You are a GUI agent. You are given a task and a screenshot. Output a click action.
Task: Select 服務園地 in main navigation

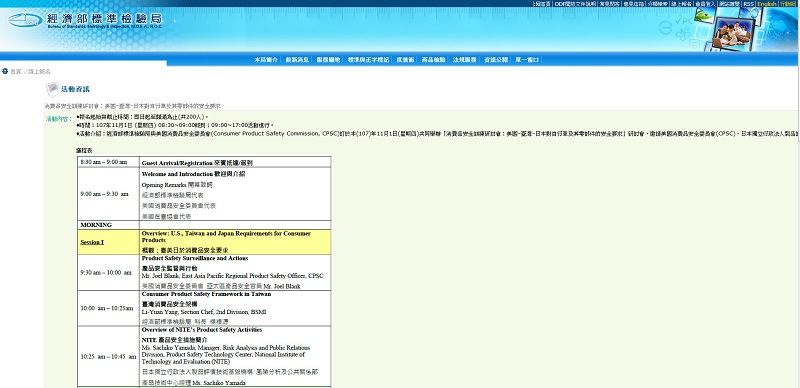328,60
